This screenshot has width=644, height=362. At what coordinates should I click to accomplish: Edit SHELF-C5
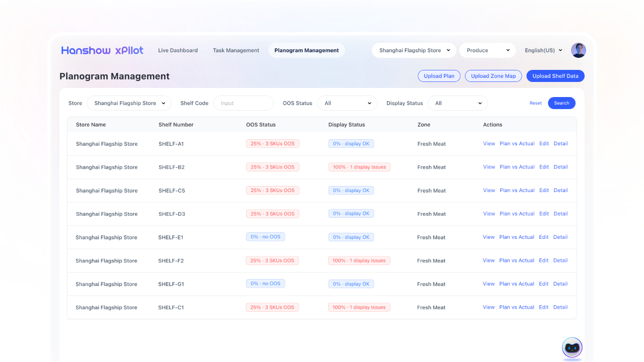(544, 191)
